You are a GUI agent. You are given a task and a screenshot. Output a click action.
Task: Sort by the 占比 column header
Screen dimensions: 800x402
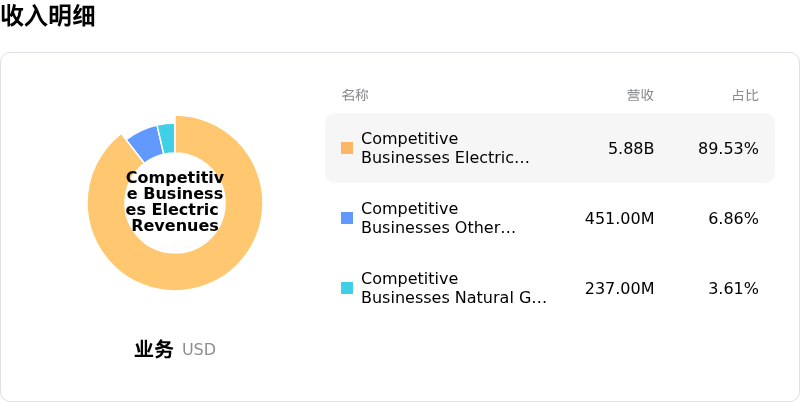pyautogui.click(x=745, y=95)
